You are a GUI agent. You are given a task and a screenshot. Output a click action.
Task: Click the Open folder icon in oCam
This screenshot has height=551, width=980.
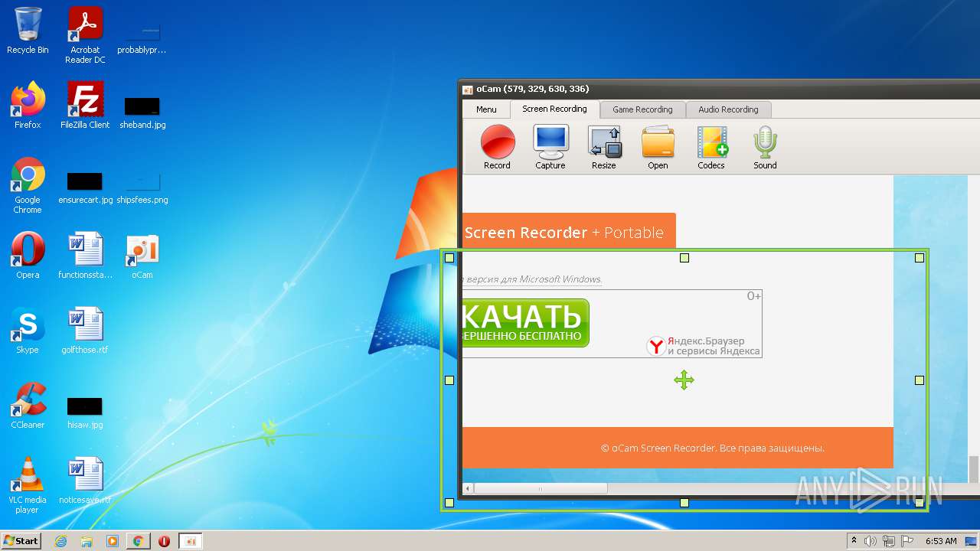pos(658,148)
